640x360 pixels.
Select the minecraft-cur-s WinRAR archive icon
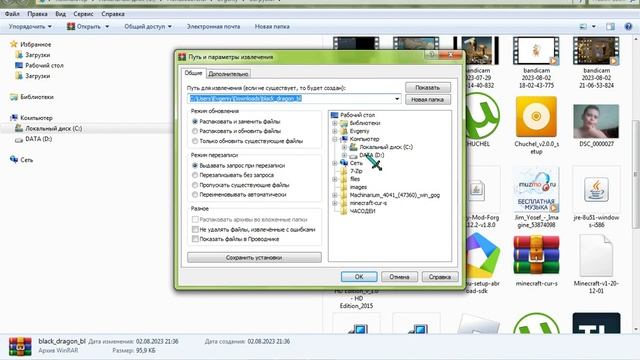point(536,255)
